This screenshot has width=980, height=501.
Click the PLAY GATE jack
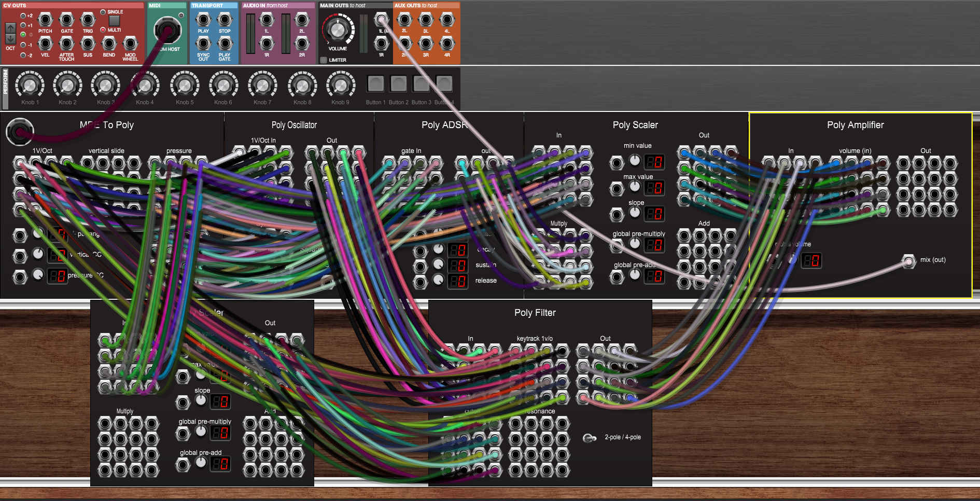pos(225,44)
